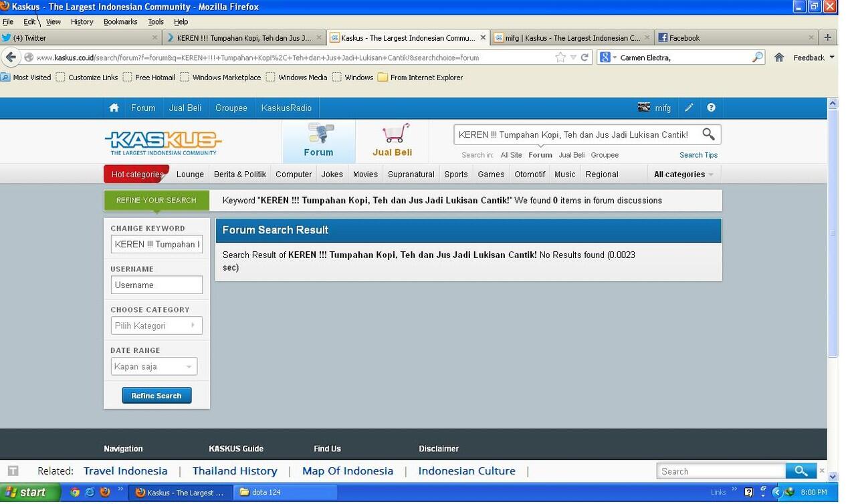Screen dimensions: 856x504
Task: Click Jual Beli in the blue nav bar
Action: click(185, 108)
